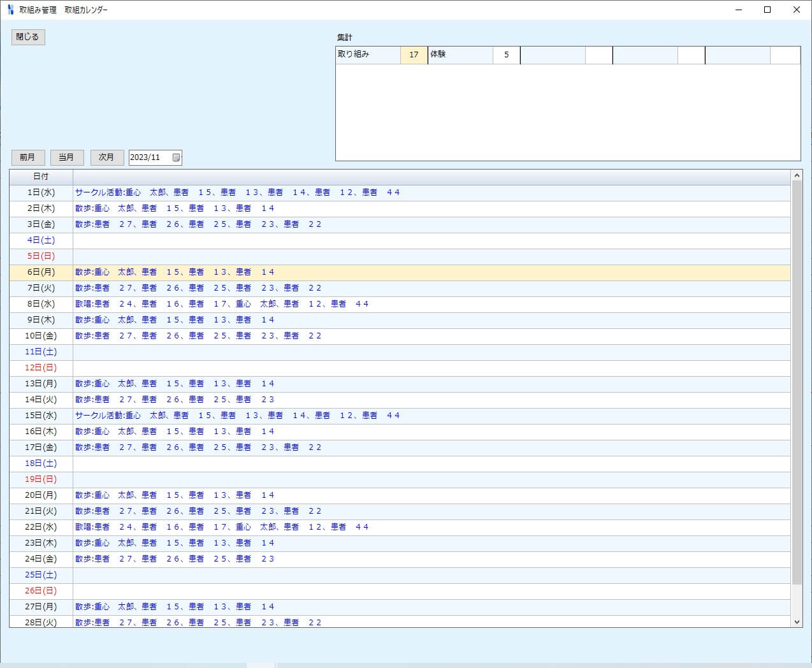This screenshot has height=668, width=812.
Task: Maximize the 取組カレンダー window
Action: pos(767,10)
